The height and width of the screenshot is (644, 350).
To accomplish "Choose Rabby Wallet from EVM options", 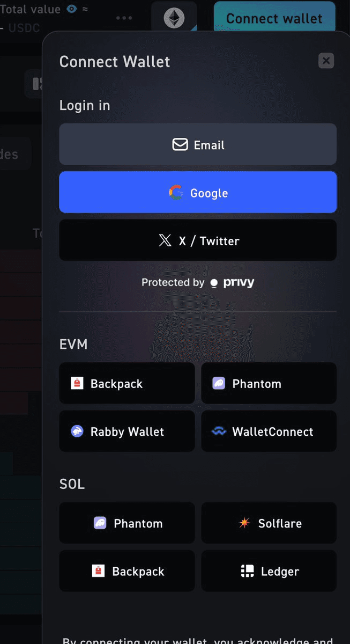I will pyautogui.click(x=126, y=431).
